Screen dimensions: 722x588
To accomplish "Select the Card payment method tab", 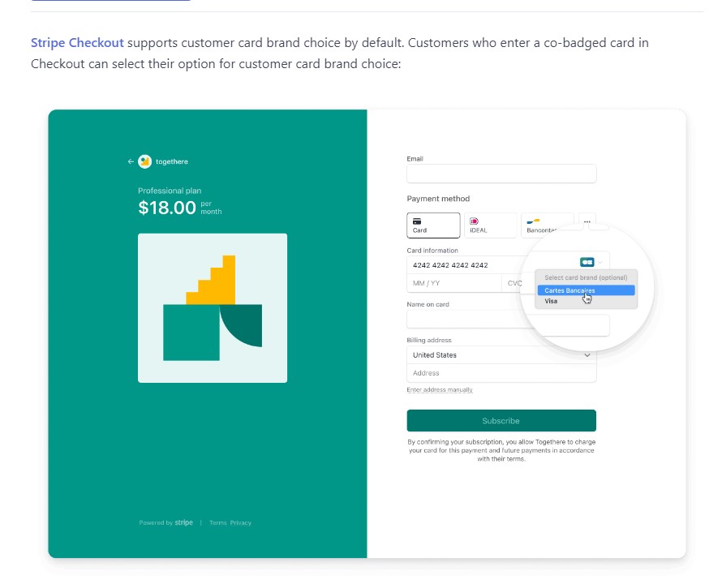I will [x=433, y=225].
